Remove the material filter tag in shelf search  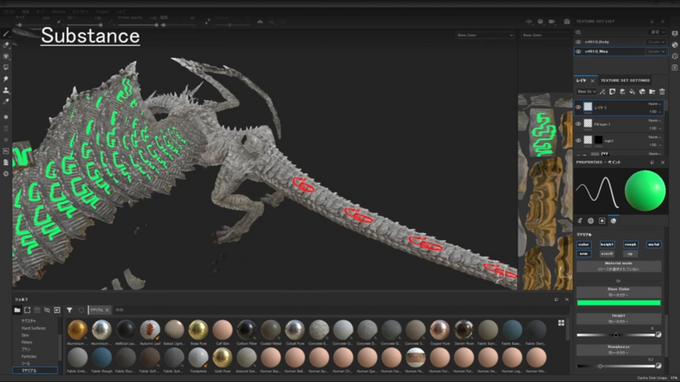tap(108, 310)
